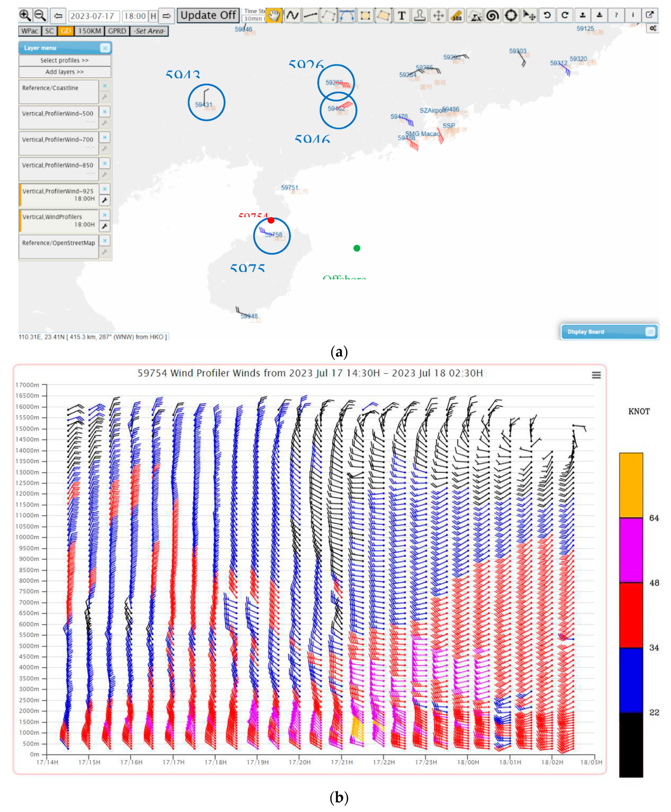Switch to the GPRD area tab
The height and width of the screenshot is (812, 671).
coord(117,31)
